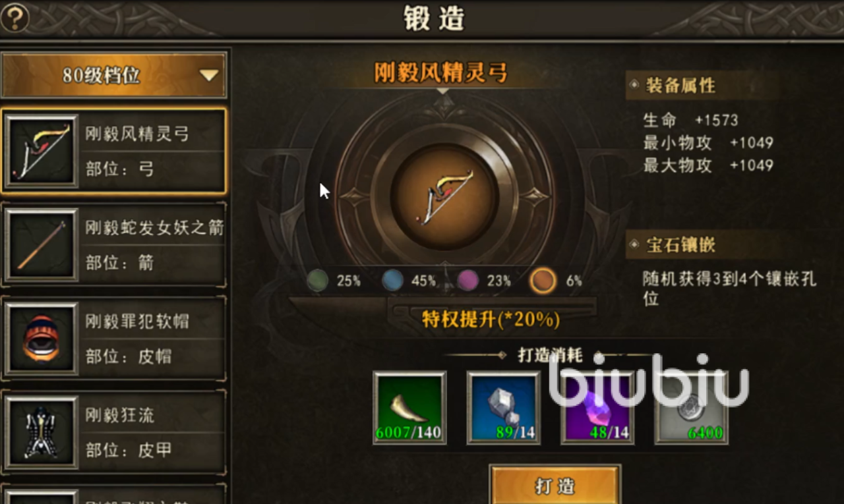The width and height of the screenshot is (844, 504).
Task: Select the 刚毅狂流 leather armor icon
Action: tap(42, 434)
